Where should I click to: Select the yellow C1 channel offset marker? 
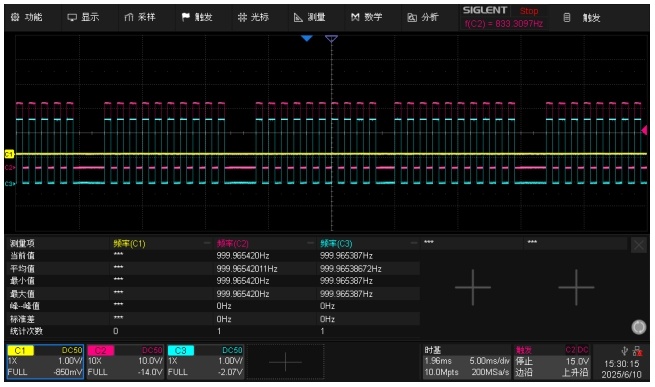pos(9,154)
